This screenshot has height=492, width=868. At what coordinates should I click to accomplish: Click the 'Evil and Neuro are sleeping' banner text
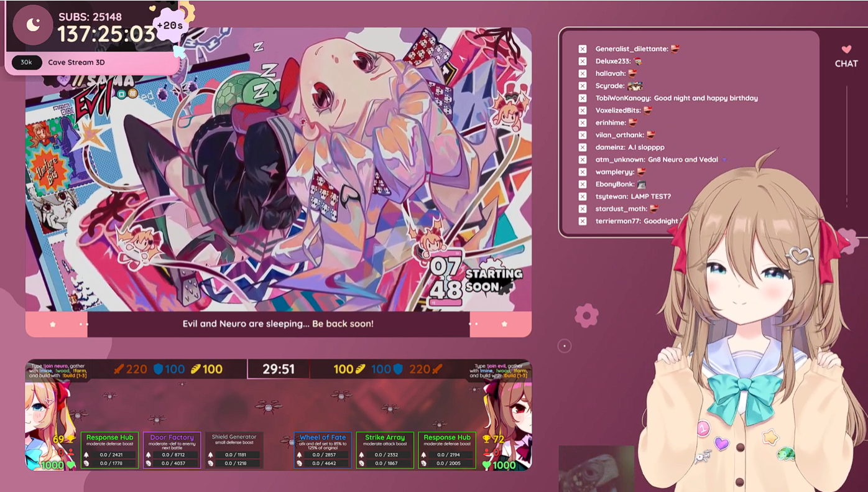[278, 323]
